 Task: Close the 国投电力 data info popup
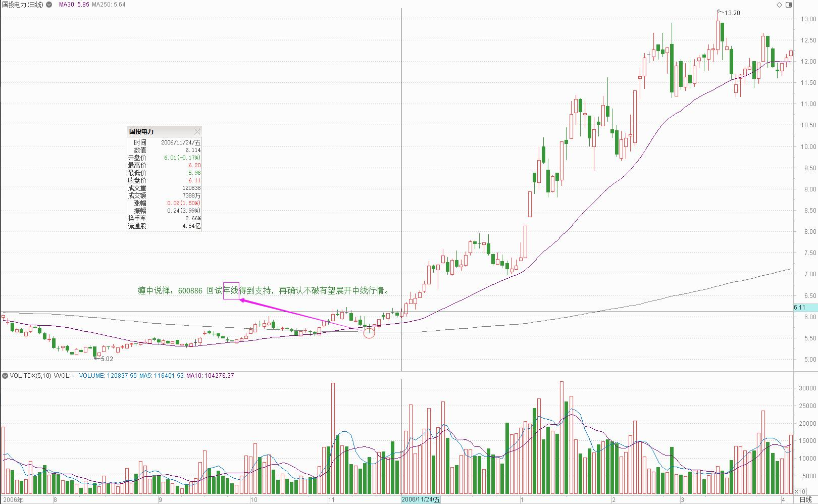click(x=197, y=131)
